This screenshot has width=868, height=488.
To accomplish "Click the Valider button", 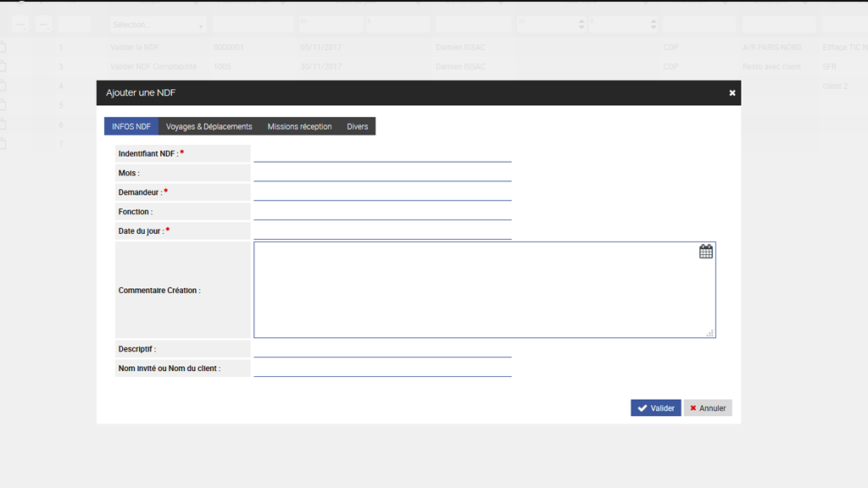I will point(655,408).
